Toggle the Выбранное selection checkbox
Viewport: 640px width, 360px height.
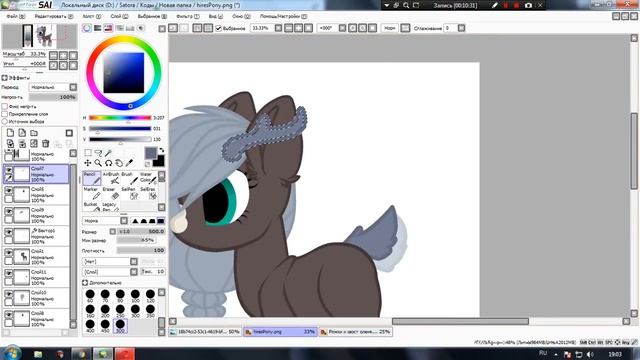pyautogui.click(x=218, y=28)
